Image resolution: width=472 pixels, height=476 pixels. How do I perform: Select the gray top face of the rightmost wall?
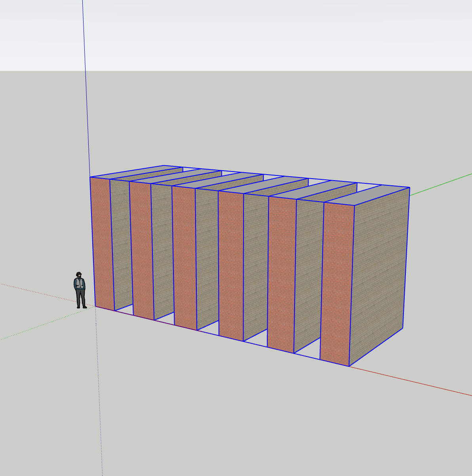pyautogui.click(x=367, y=196)
